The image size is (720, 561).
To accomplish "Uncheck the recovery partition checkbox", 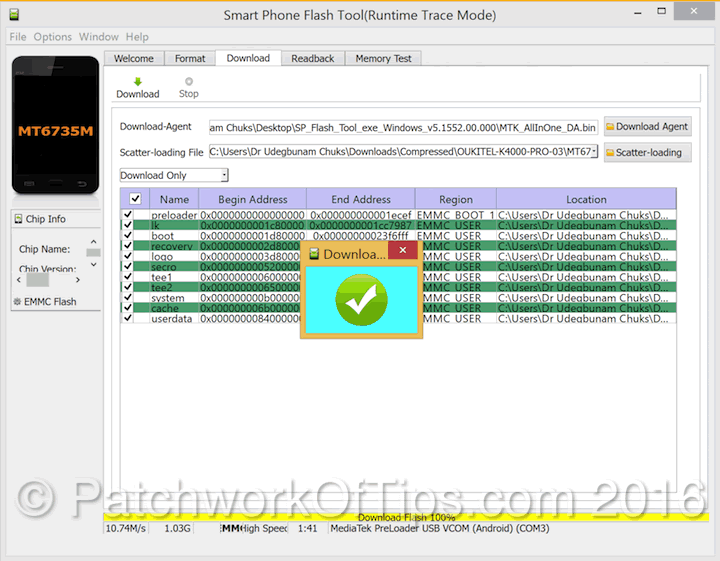I will pyautogui.click(x=128, y=246).
